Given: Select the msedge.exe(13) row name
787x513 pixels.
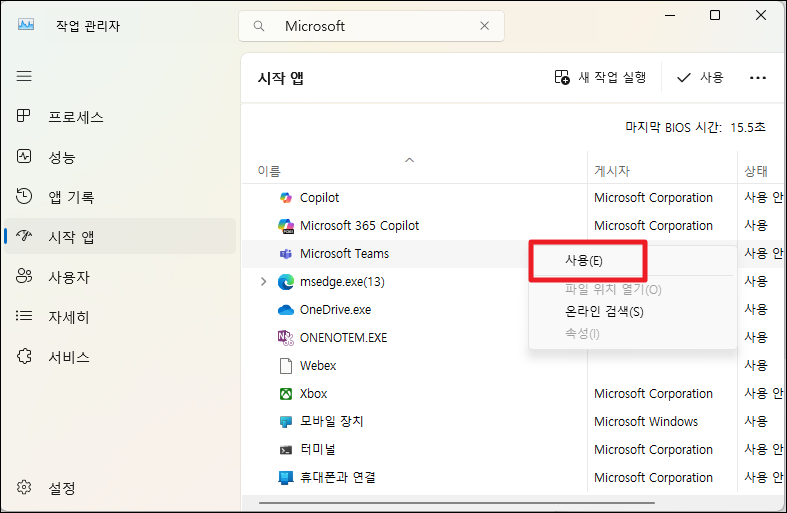Looking at the screenshot, I should 342,282.
